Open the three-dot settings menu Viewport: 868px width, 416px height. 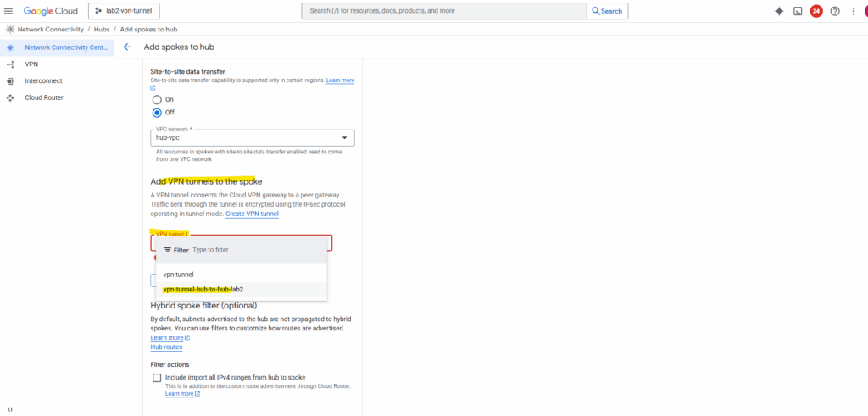[853, 11]
